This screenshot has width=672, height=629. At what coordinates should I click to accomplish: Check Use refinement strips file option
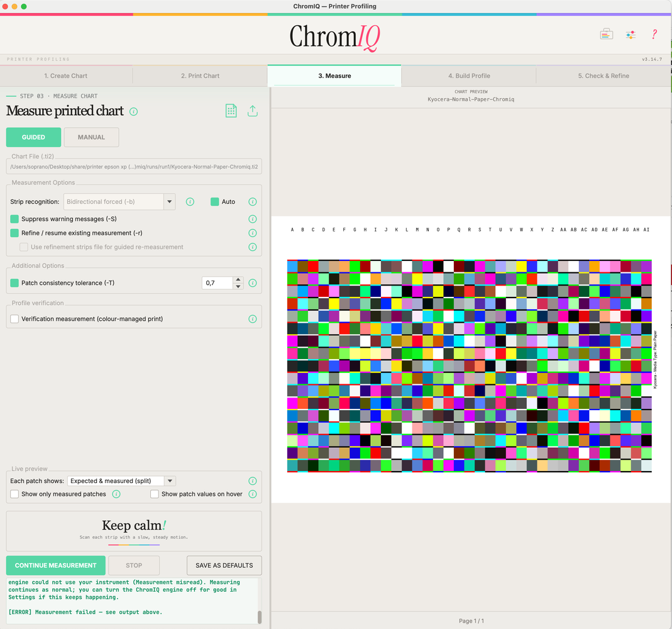(24, 247)
